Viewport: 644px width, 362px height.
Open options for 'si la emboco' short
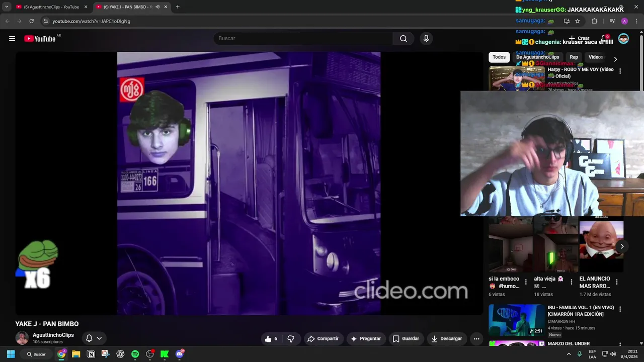tap(526, 282)
